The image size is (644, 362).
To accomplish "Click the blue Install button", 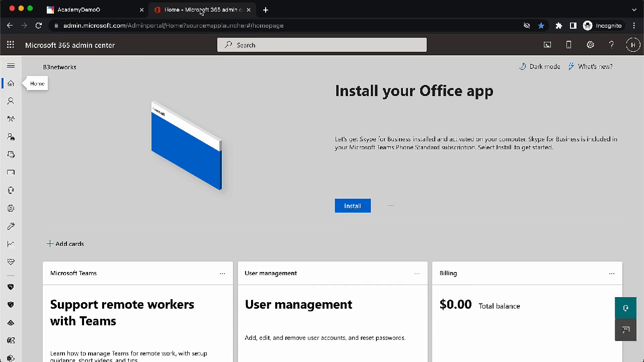I will [x=353, y=206].
